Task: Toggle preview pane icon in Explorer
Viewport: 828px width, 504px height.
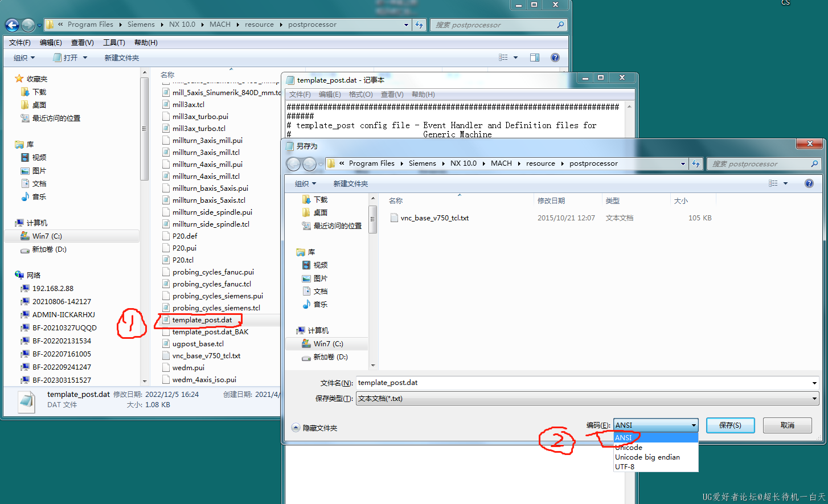Action: point(534,58)
